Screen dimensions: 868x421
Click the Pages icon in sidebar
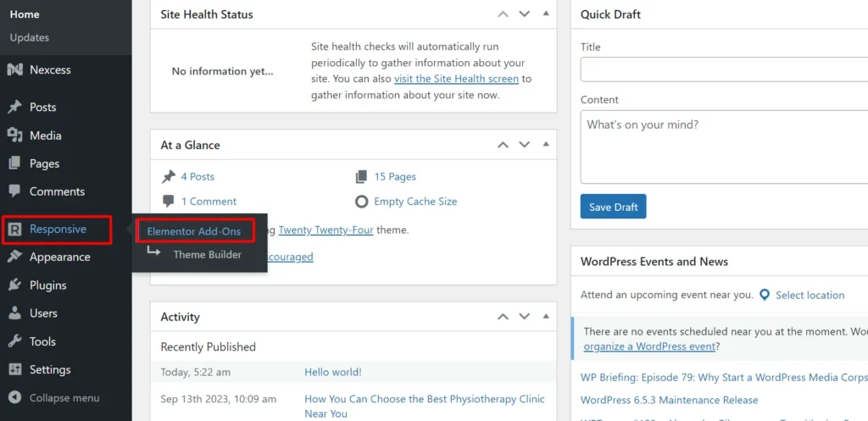[x=15, y=163]
